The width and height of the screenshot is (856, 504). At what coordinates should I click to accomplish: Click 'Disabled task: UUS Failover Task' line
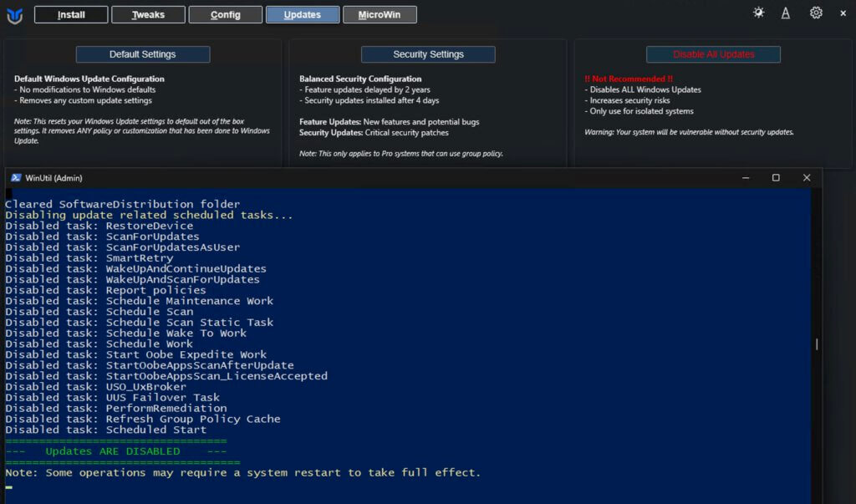113,398
